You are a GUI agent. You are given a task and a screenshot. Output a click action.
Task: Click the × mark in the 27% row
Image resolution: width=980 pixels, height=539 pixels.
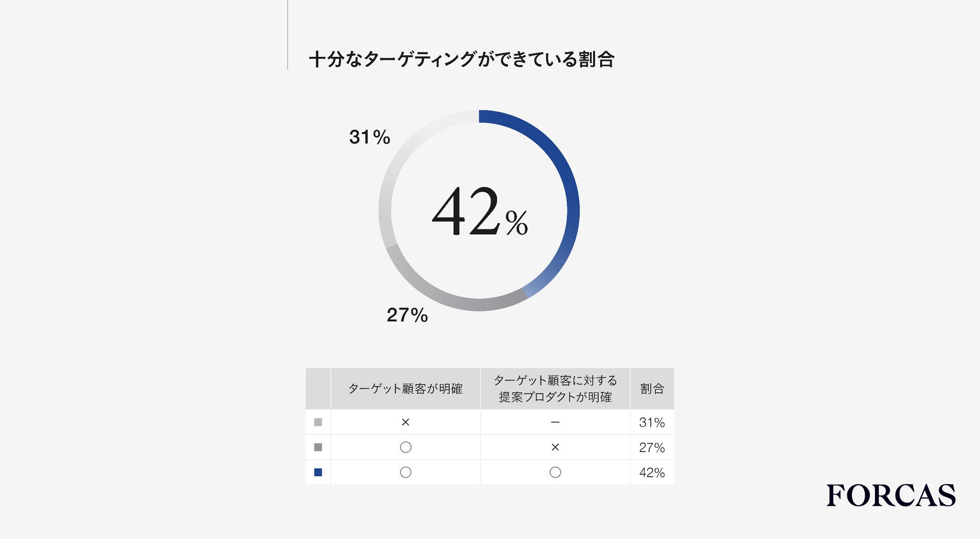click(555, 447)
